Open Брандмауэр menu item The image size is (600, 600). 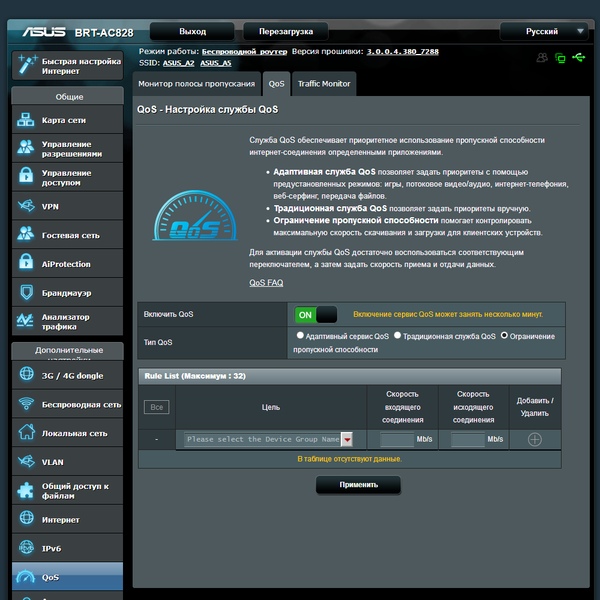[x=67, y=292]
